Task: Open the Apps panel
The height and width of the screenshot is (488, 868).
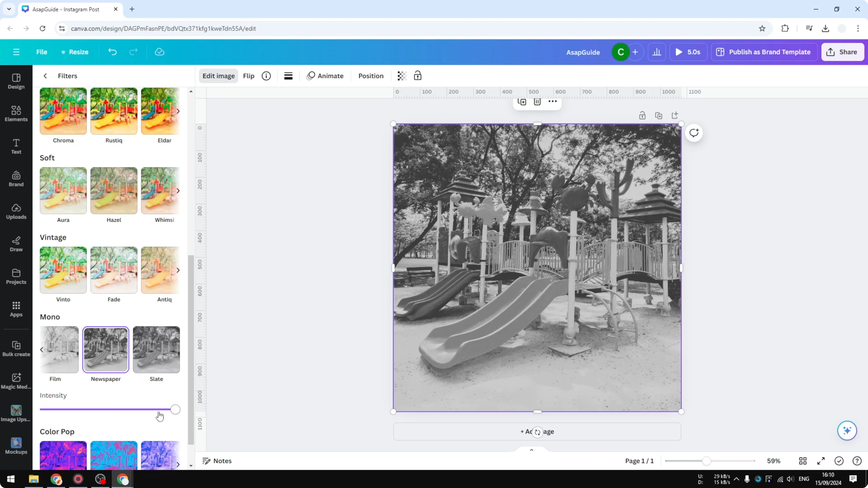Action: click(16, 309)
